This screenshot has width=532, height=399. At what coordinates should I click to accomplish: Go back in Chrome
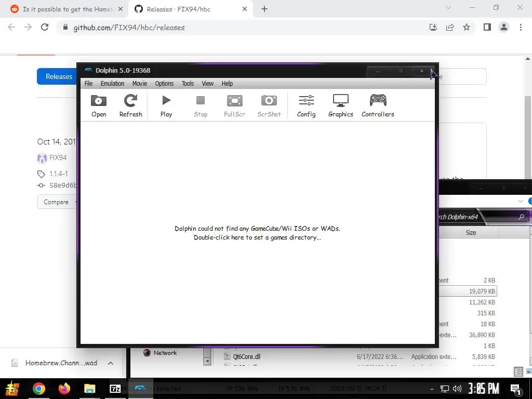11,28
